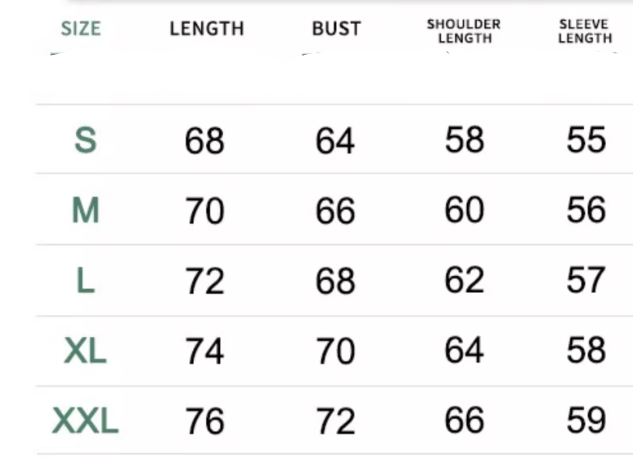Click bust value 66 in the M row
Screen dimensions: 633x459
click(x=335, y=211)
